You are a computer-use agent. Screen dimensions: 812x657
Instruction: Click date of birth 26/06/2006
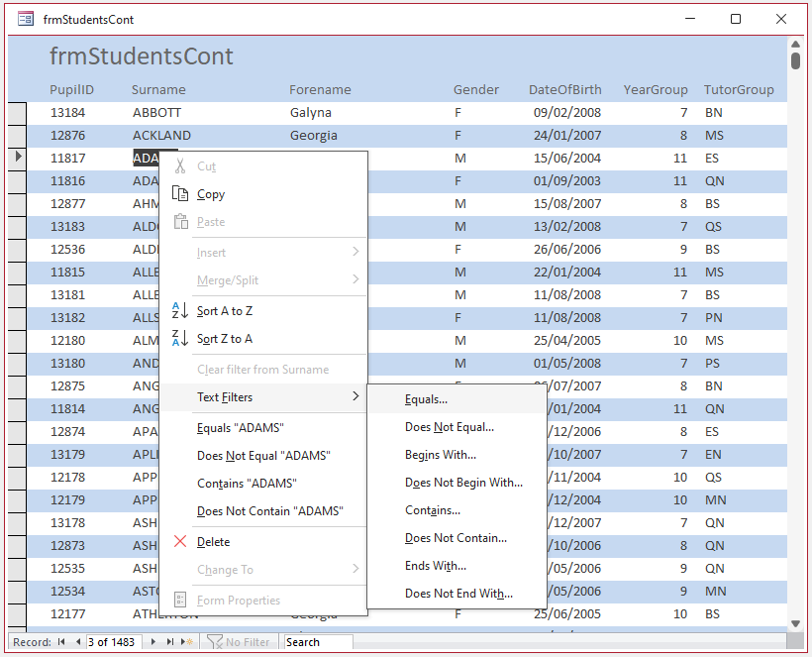coord(567,250)
